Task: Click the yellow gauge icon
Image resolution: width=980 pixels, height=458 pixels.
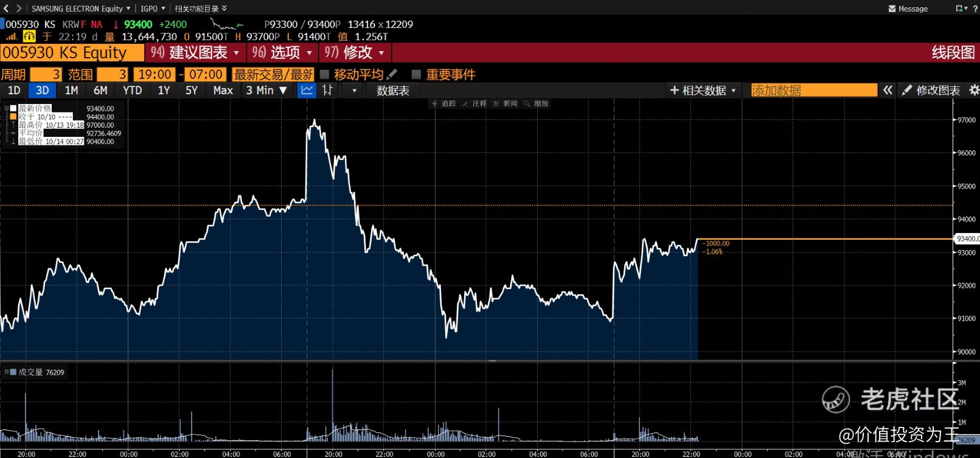Action: click(29, 36)
